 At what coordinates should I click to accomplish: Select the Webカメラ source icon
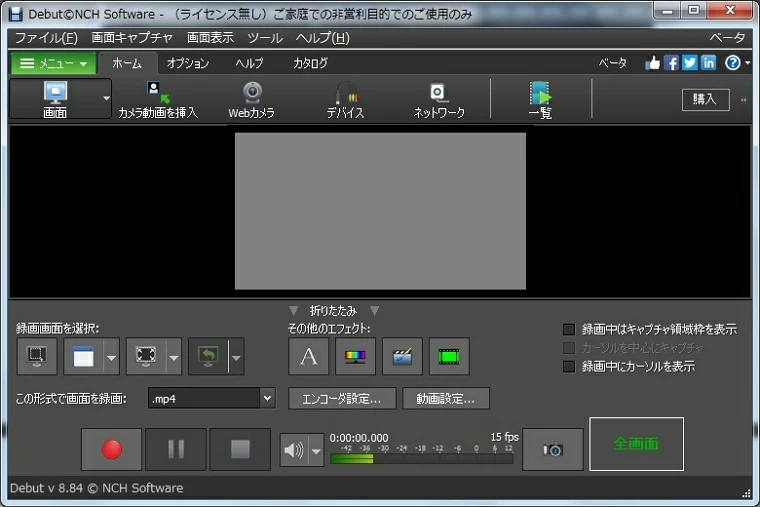click(x=252, y=100)
